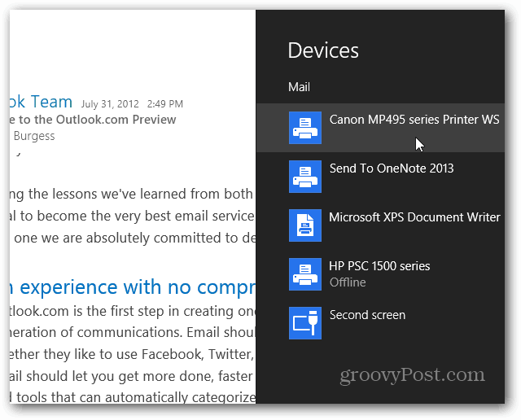Click the Second screen projector icon
Viewport: 521px width, 420px height.
click(x=305, y=323)
